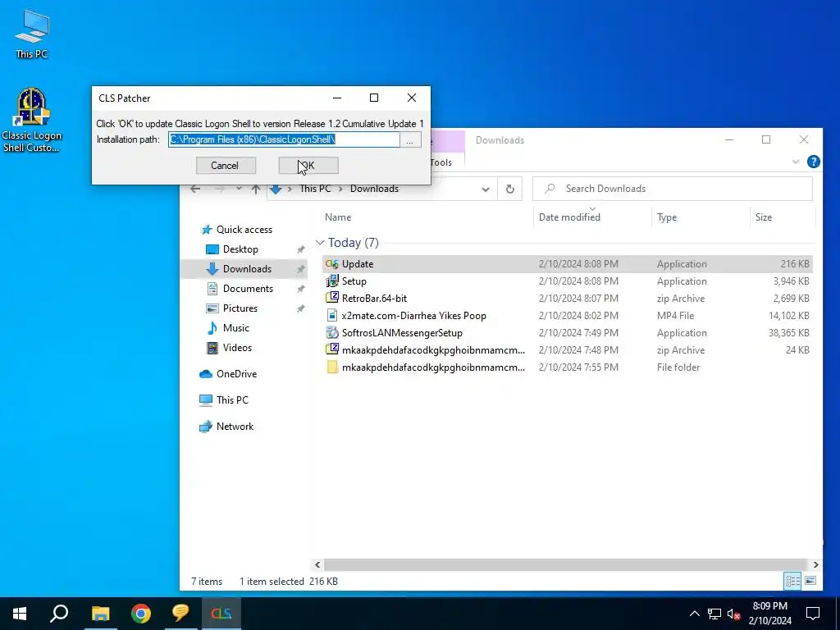
Task: Click the RetroBar zip file icon
Action: click(332, 298)
